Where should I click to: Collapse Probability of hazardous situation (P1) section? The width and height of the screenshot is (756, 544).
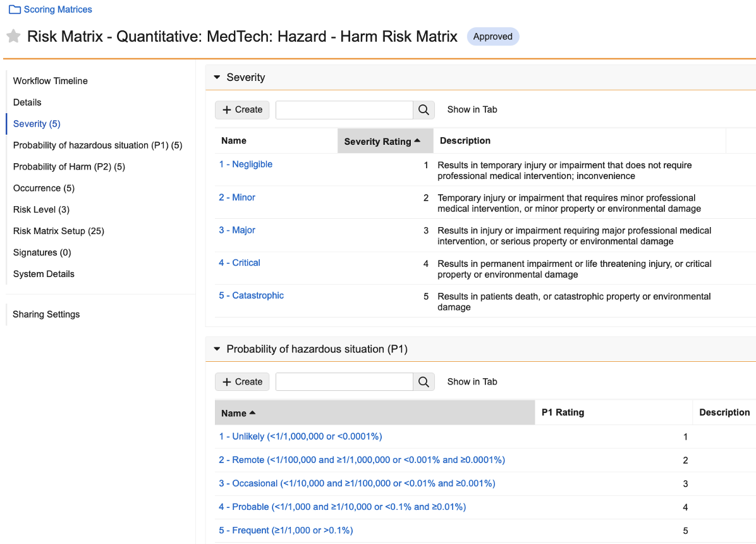click(x=217, y=349)
